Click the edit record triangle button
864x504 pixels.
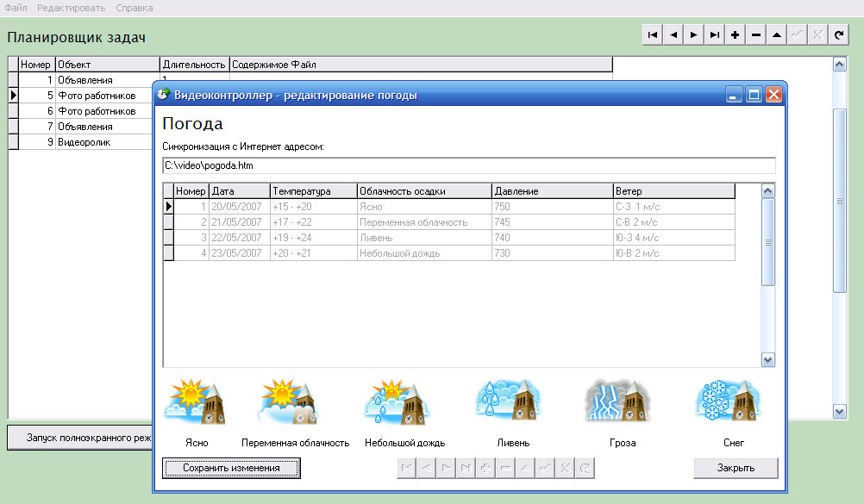pyautogui.click(x=777, y=35)
